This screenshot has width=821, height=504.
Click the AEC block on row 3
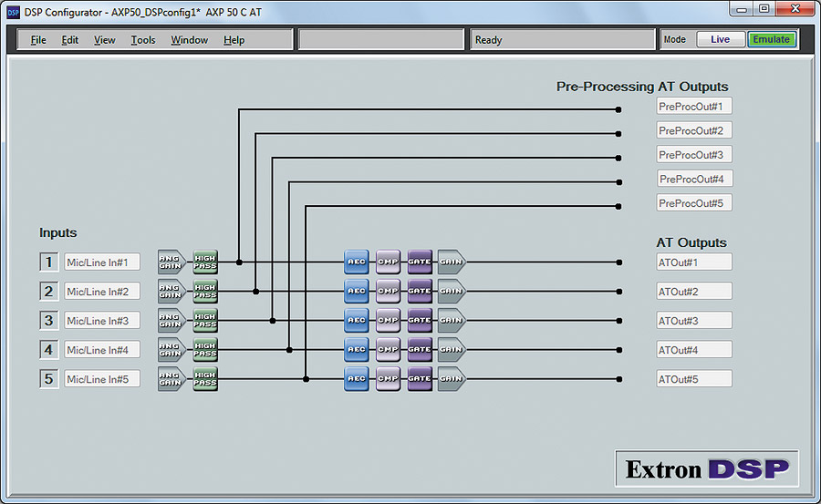[357, 321]
